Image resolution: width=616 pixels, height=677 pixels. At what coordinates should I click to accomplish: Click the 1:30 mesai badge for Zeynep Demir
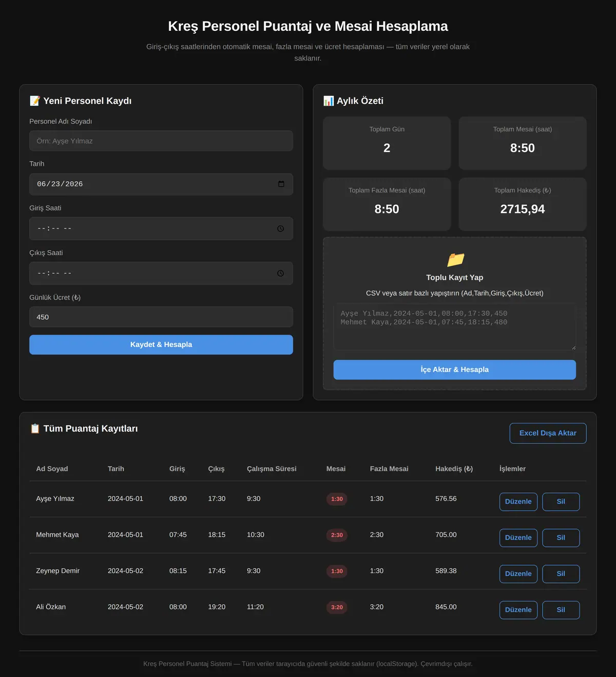337,571
